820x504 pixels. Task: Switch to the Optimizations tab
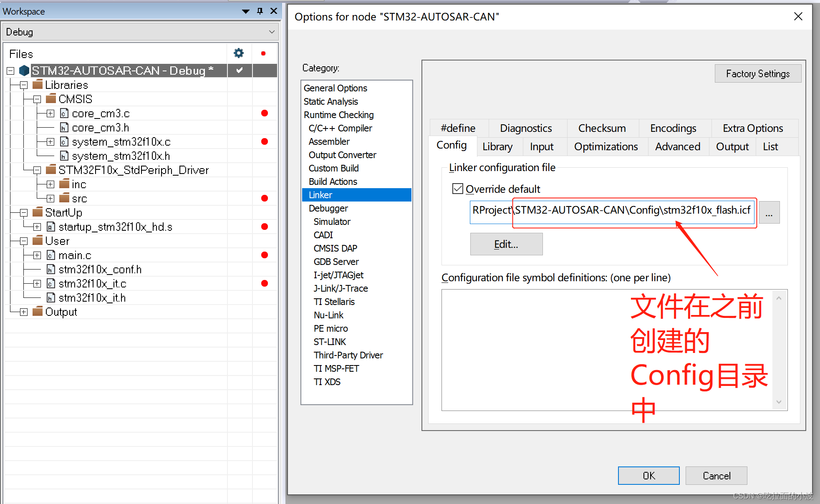[x=606, y=147]
